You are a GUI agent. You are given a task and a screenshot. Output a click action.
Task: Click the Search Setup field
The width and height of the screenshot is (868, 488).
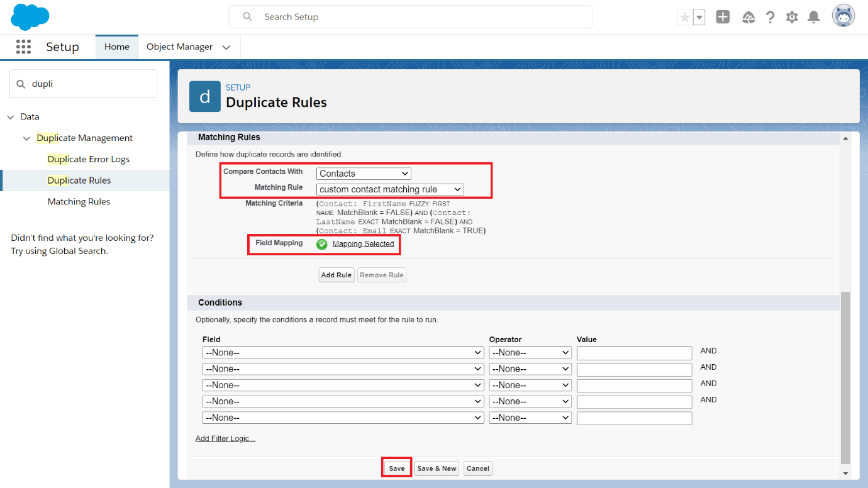410,17
